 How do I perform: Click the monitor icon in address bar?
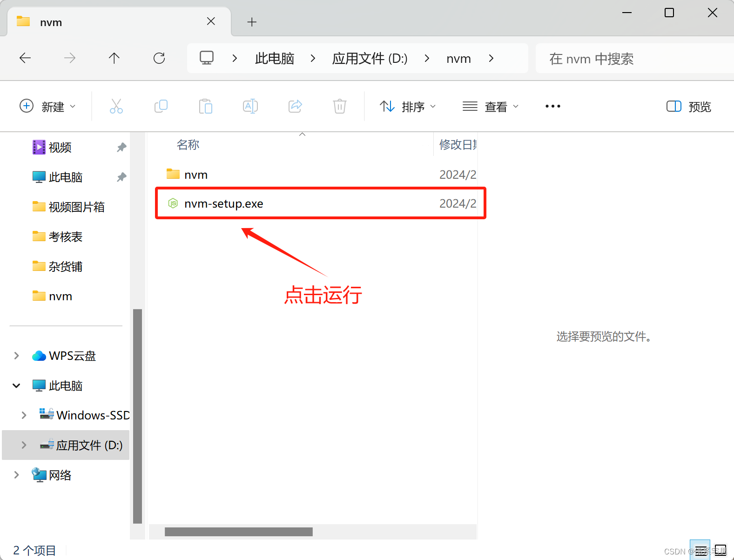[207, 58]
